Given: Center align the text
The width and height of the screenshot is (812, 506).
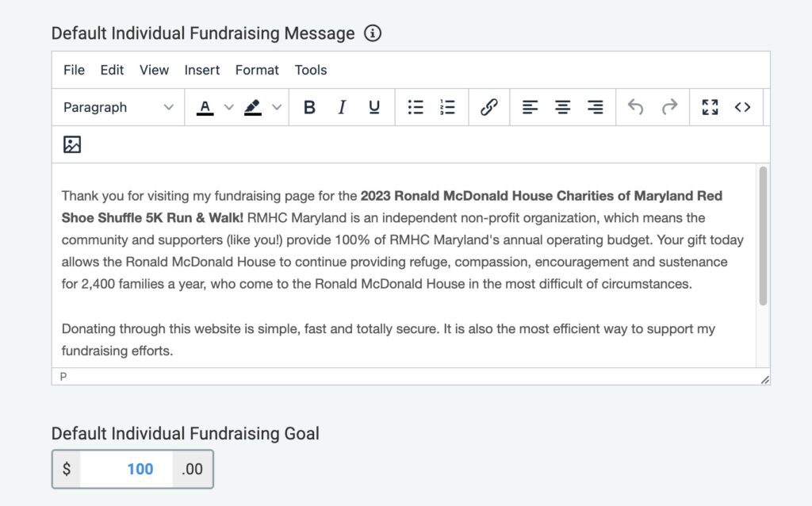Looking at the screenshot, I should 563,107.
